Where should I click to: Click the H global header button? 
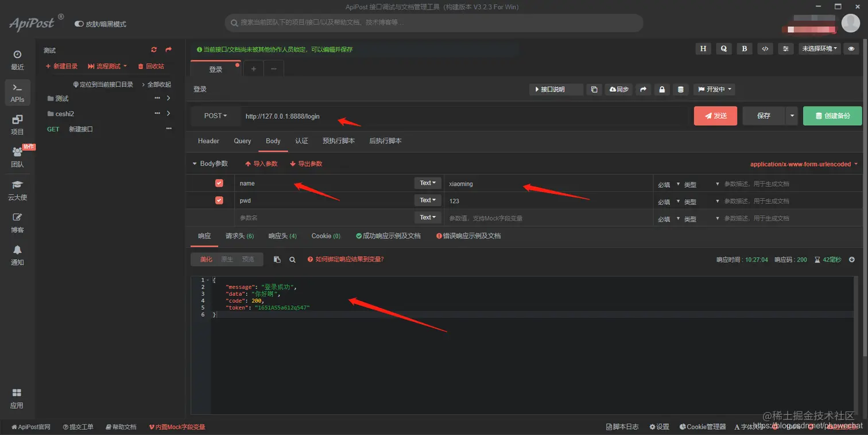[x=703, y=49]
